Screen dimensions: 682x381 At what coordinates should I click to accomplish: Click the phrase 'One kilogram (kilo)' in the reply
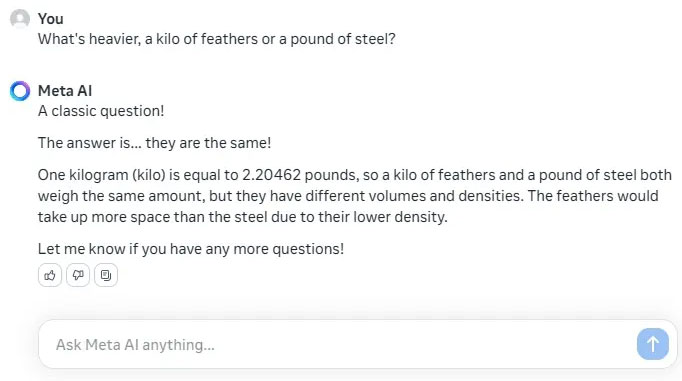tap(102, 175)
